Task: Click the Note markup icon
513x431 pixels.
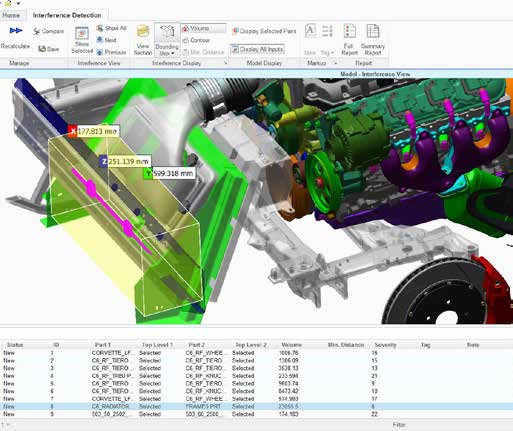Action: coord(310,31)
